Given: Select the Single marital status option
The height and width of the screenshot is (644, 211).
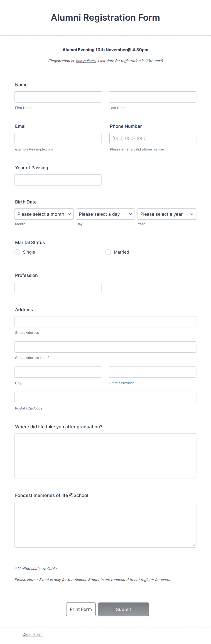Looking at the screenshot, I should (17, 252).
